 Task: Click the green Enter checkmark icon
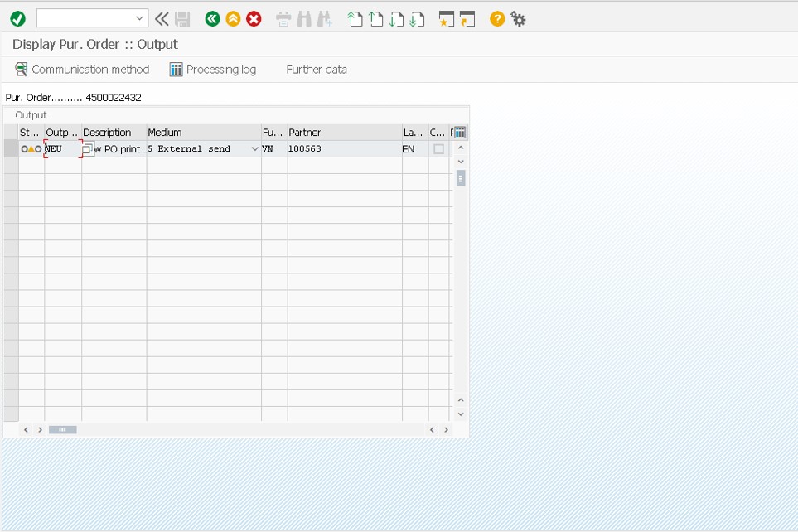[x=17, y=19]
